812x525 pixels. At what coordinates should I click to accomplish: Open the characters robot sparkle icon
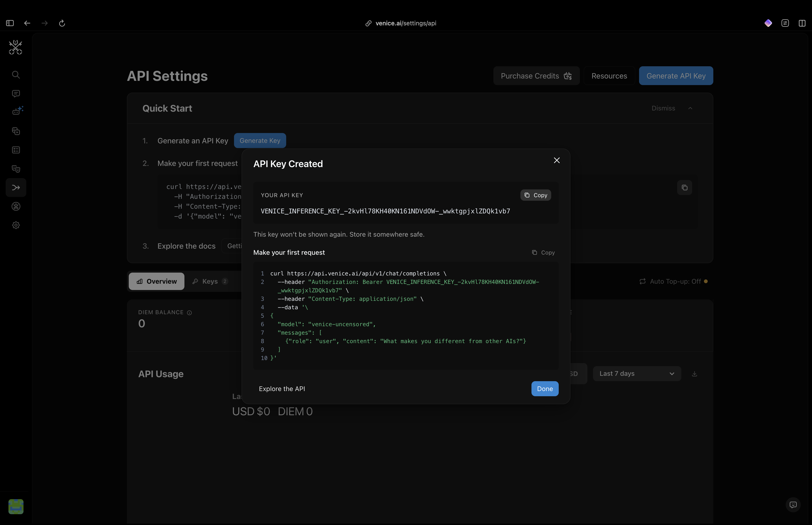17,111
